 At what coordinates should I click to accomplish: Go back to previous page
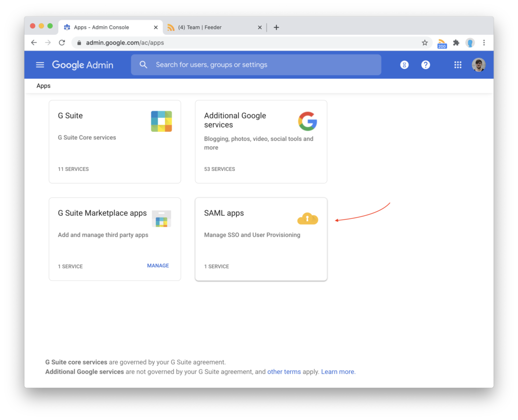[34, 42]
